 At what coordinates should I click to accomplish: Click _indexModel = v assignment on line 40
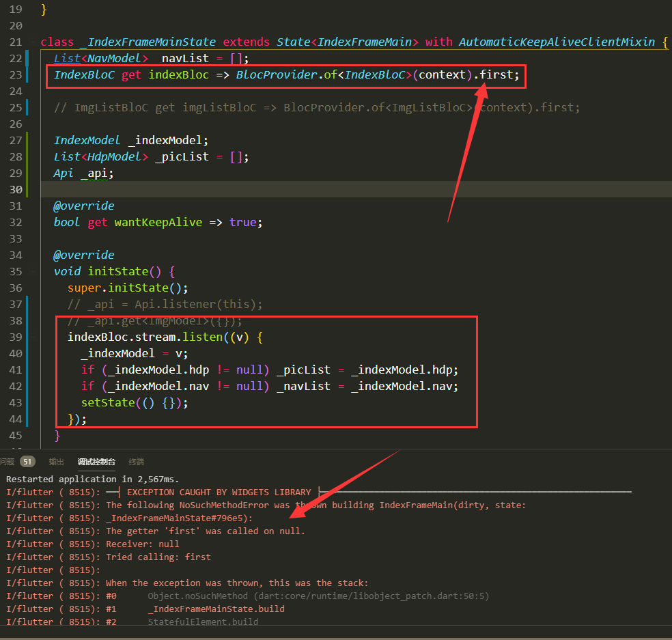coord(134,354)
